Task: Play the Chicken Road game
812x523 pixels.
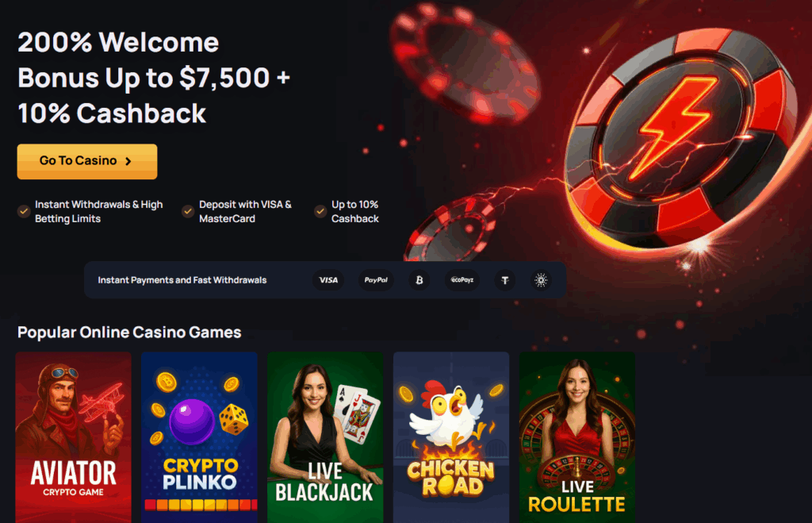Action: 451,437
